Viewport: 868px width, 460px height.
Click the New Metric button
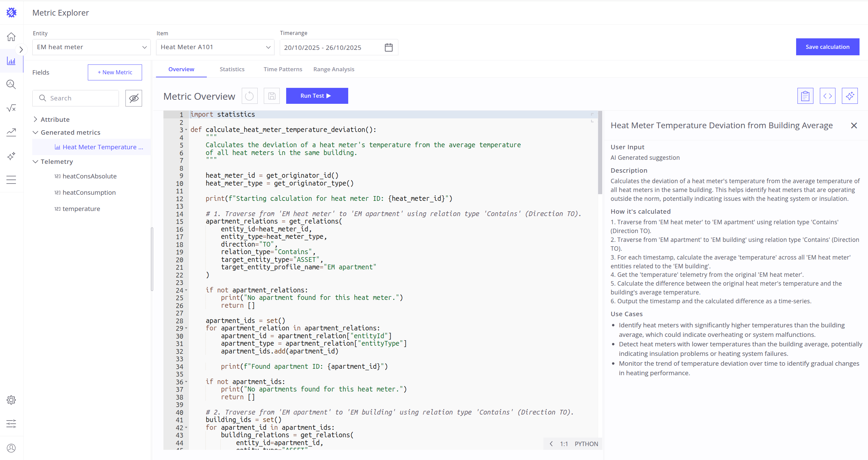tap(115, 72)
